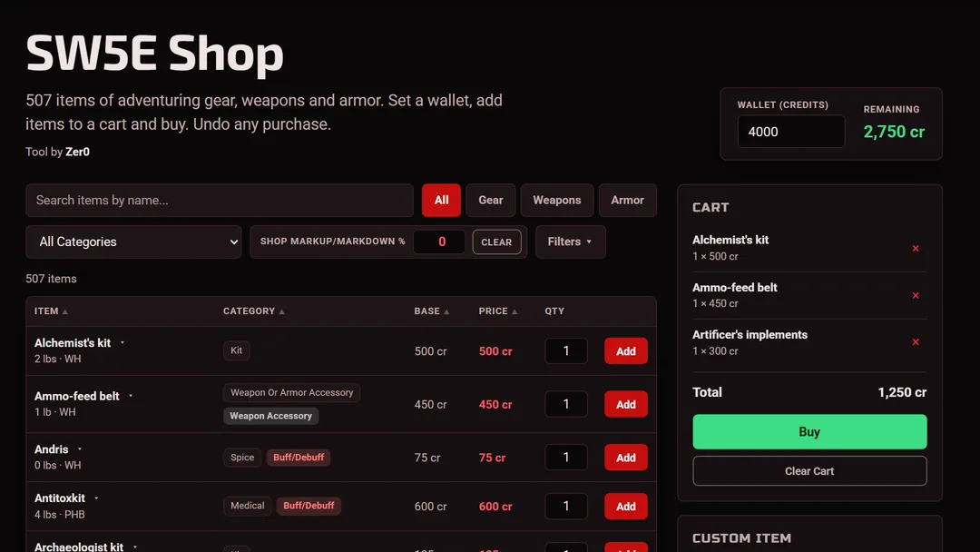Image resolution: width=980 pixels, height=552 pixels.
Task: Click the Weapon Accessory tag
Action: point(270,416)
